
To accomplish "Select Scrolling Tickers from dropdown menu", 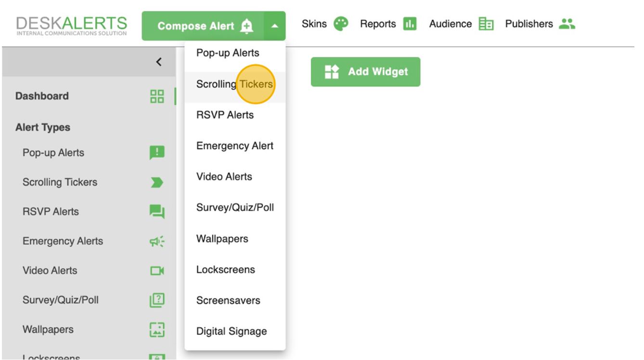I will 234,84.
